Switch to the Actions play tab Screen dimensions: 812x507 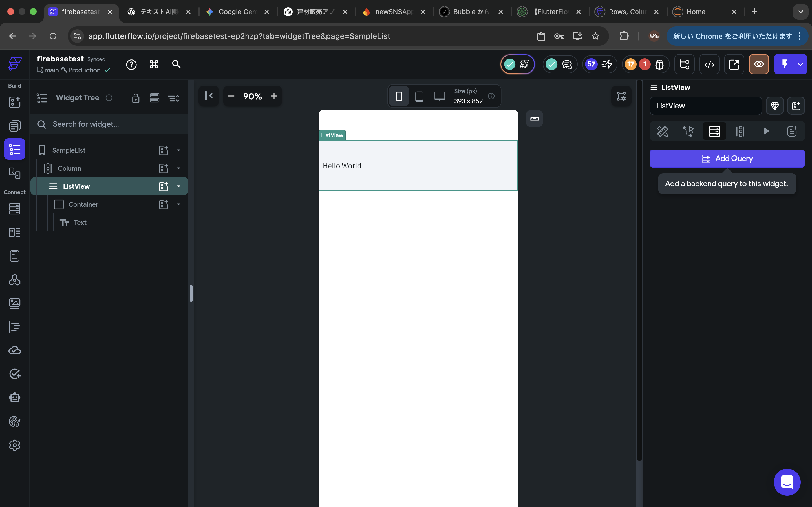766,131
